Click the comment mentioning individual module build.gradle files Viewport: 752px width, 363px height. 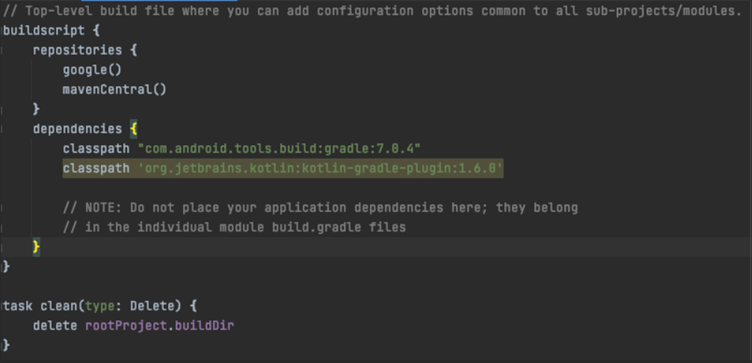pyautogui.click(x=234, y=227)
